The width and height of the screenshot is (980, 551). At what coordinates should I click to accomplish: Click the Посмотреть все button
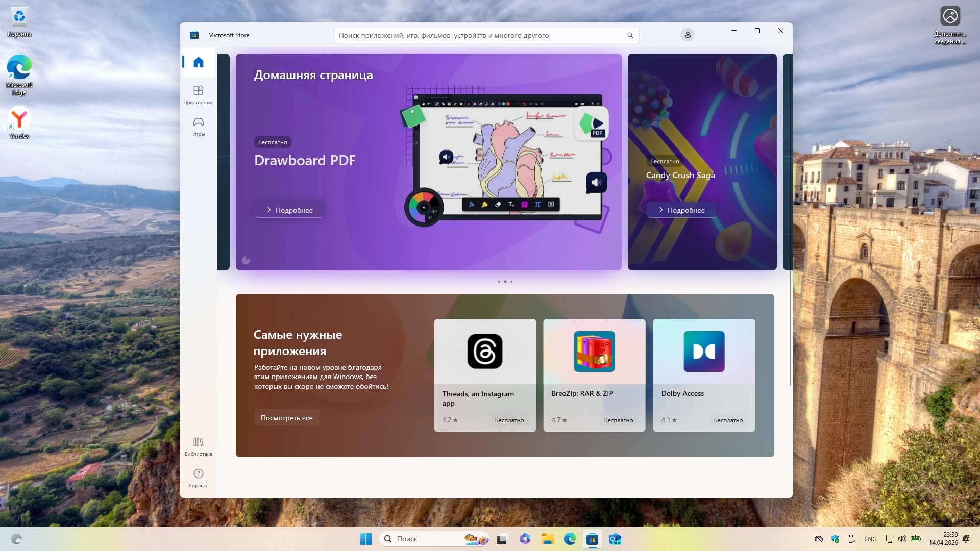[287, 418]
